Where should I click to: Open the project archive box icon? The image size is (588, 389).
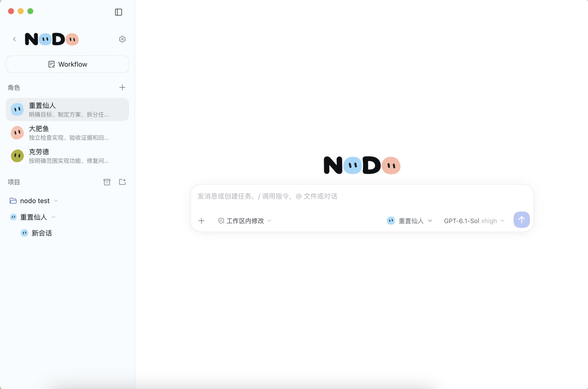point(107,182)
